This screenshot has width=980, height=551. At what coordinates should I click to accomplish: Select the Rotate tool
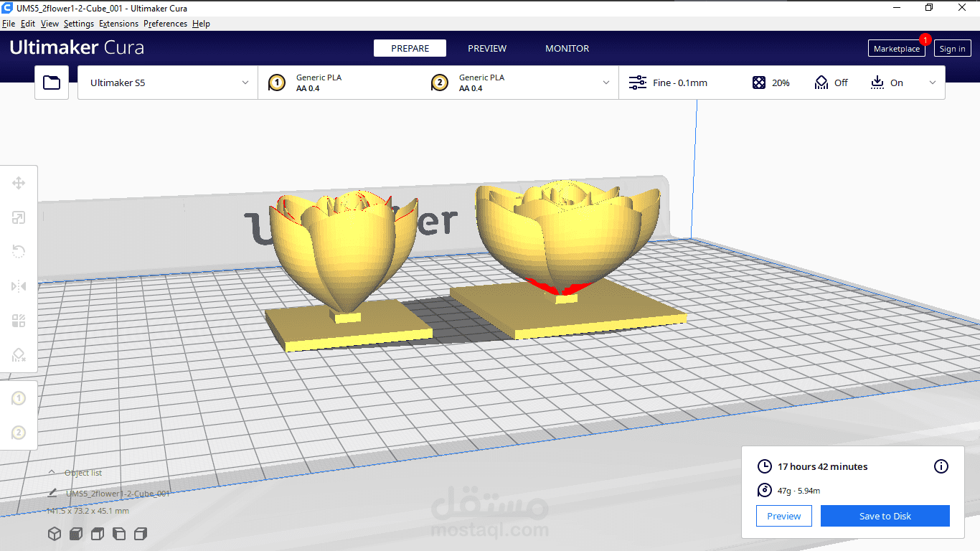19,251
